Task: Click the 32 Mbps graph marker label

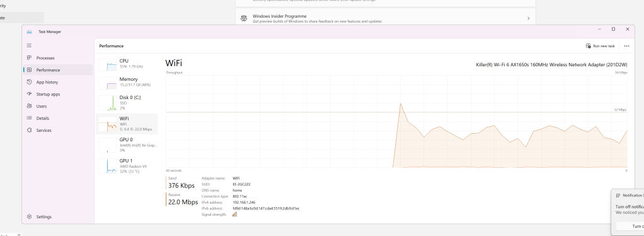Action: point(620,110)
